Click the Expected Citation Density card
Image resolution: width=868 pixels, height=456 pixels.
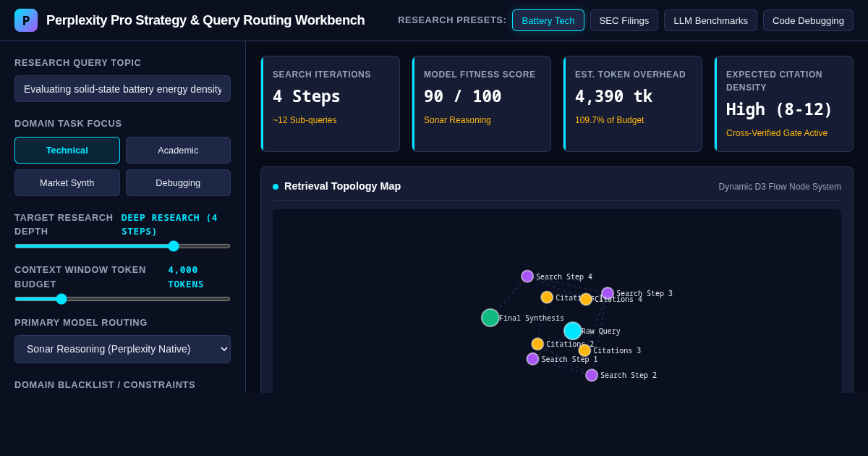click(x=784, y=104)
